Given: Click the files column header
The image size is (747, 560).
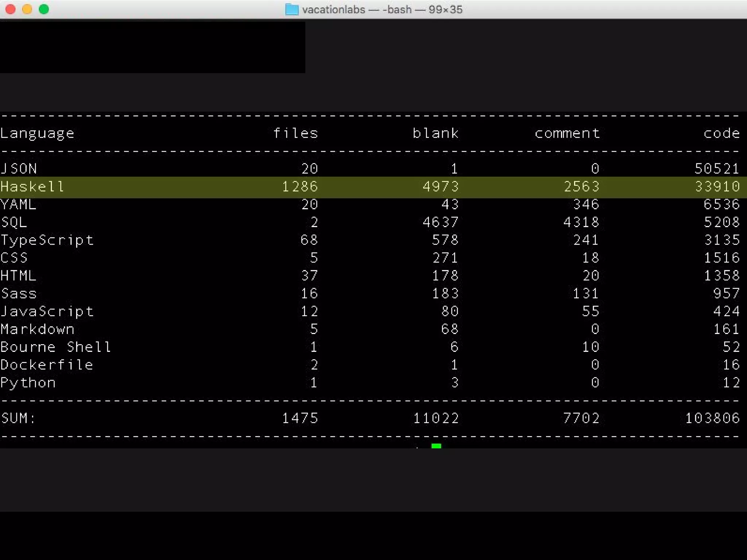Looking at the screenshot, I should (x=295, y=133).
